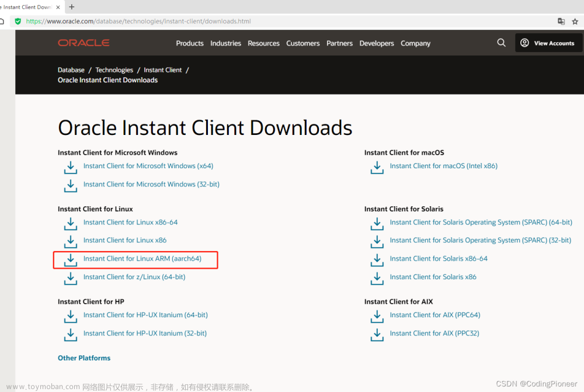The image size is (584, 392).
Task: Click download icon for AIX (PPC64)
Action: pyautogui.click(x=377, y=317)
